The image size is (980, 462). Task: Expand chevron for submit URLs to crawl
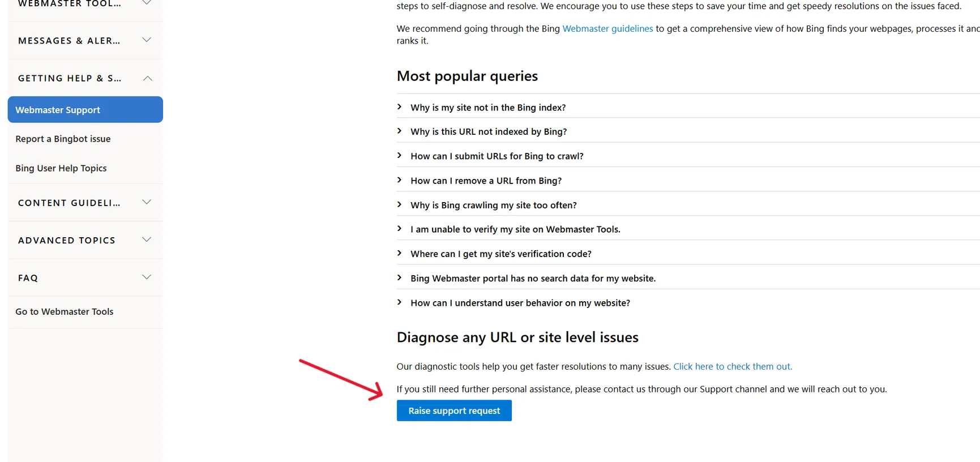(399, 155)
